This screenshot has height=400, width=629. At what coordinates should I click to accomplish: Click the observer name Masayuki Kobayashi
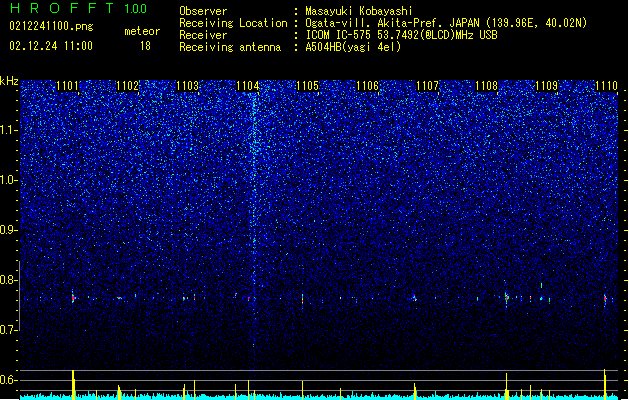[x=359, y=11]
